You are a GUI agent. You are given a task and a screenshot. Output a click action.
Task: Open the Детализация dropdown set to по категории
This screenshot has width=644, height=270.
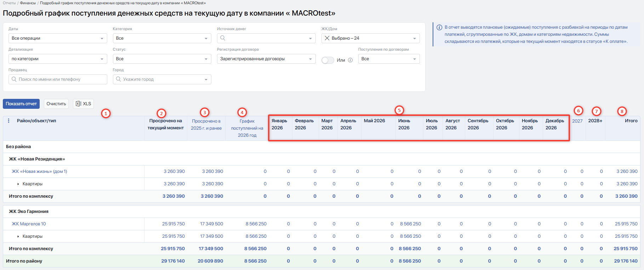coord(58,59)
